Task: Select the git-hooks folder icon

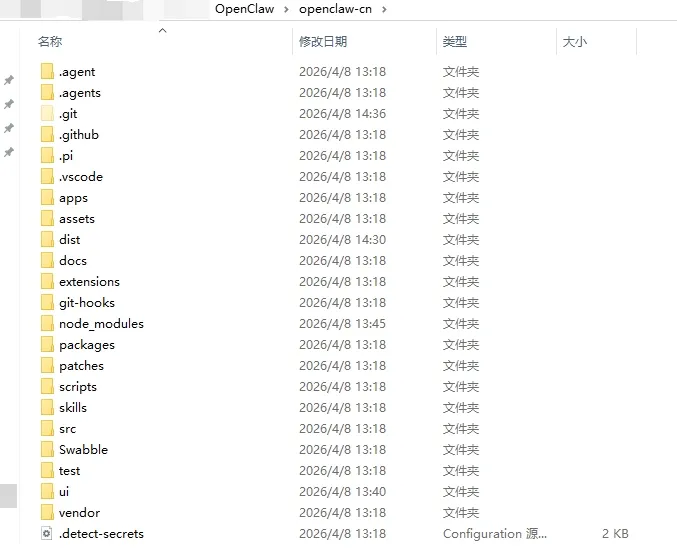Action: click(x=47, y=303)
